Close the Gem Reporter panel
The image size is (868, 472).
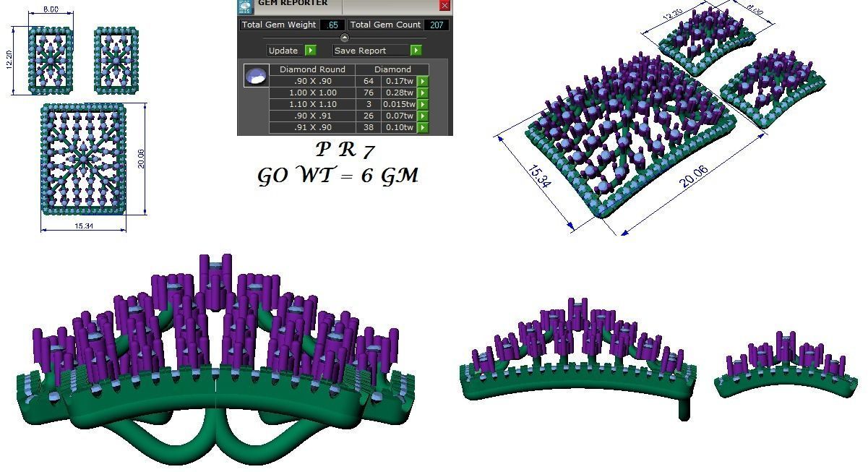(444, 5)
